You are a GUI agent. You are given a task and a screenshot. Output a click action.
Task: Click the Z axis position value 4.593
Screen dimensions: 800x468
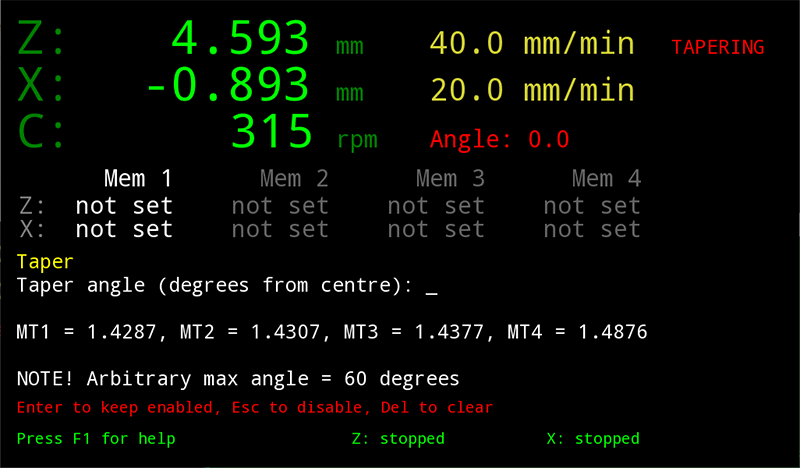click(239, 40)
